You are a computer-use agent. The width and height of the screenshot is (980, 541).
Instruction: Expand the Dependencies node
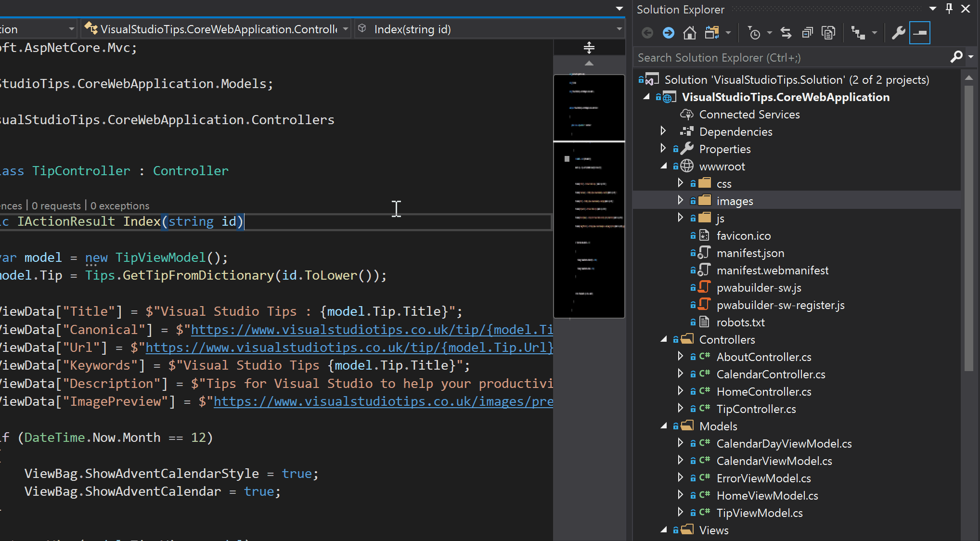click(x=663, y=130)
